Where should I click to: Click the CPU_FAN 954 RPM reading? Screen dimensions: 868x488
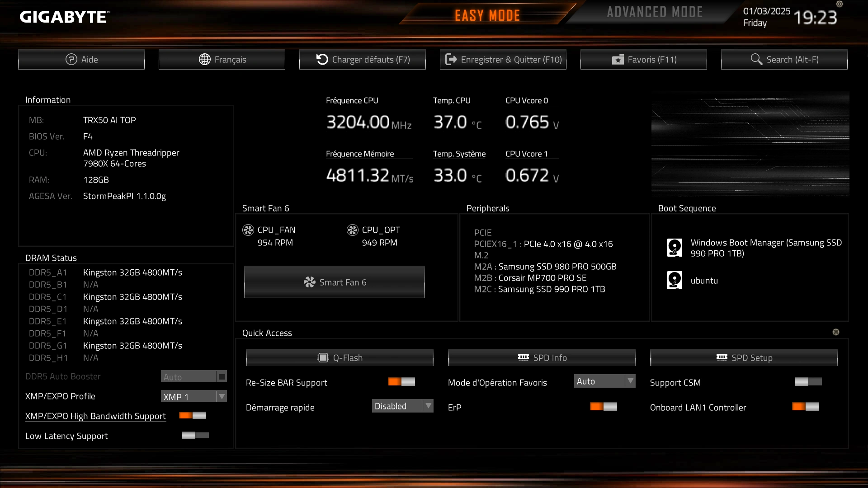click(275, 243)
